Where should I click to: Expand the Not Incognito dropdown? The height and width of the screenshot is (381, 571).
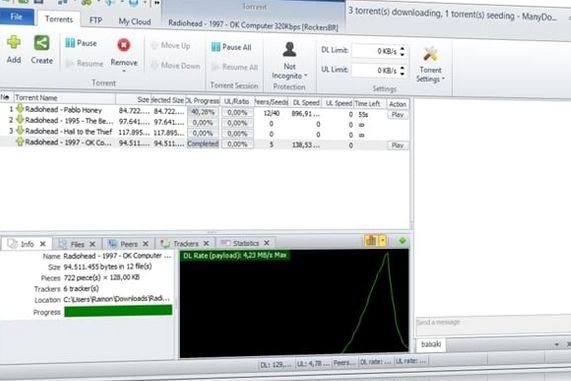point(306,75)
